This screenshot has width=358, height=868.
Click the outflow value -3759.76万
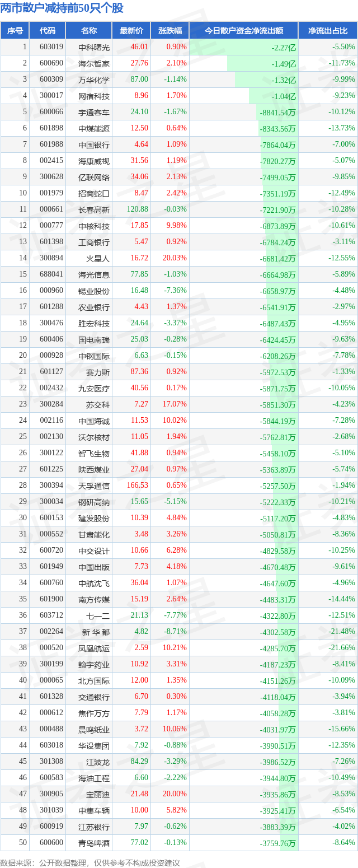278,843
